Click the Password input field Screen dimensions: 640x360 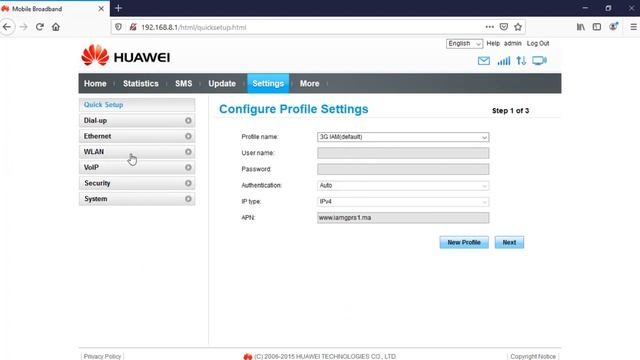tap(403, 169)
